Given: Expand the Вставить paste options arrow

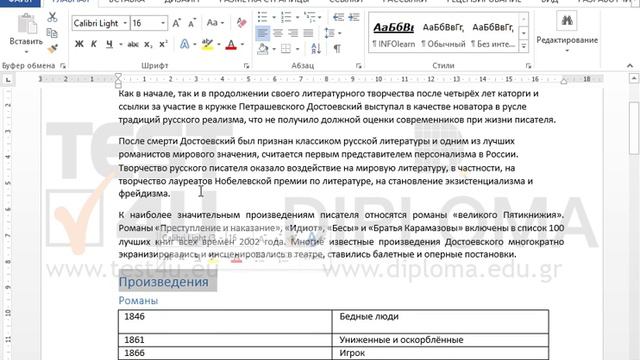Looking at the screenshot, I should pyautogui.click(x=27, y=52).
